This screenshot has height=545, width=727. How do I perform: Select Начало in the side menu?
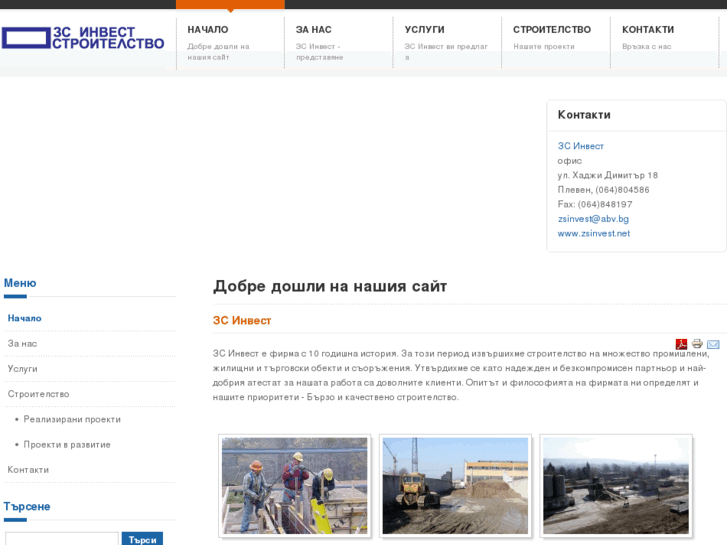(x=25, y=318)
